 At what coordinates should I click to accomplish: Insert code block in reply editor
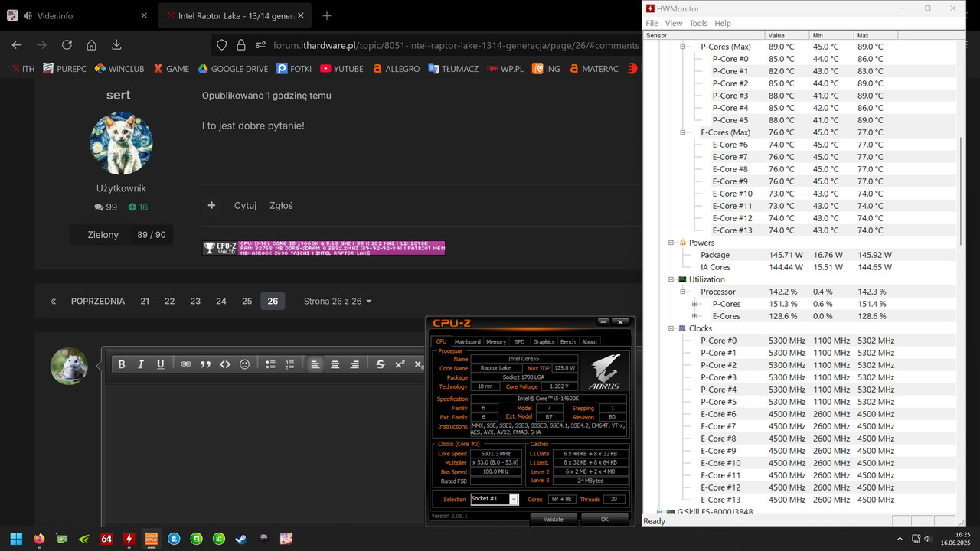pos(225,364)
